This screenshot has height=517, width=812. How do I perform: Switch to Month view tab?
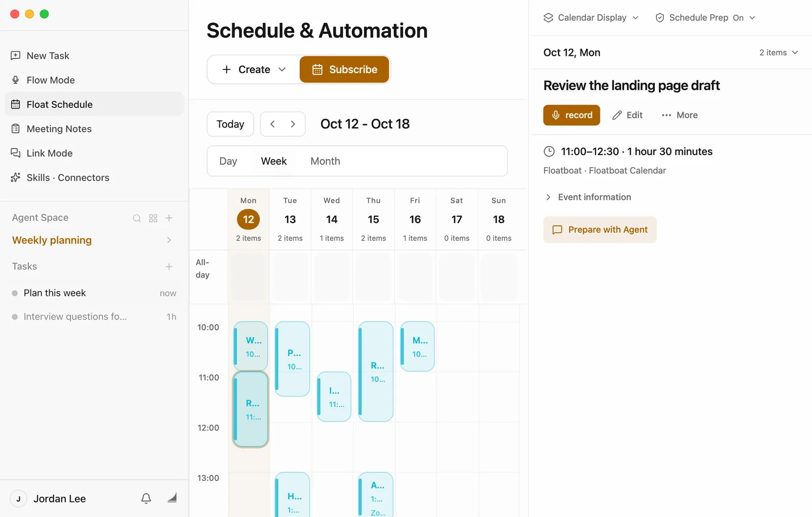tap(325, 161)
